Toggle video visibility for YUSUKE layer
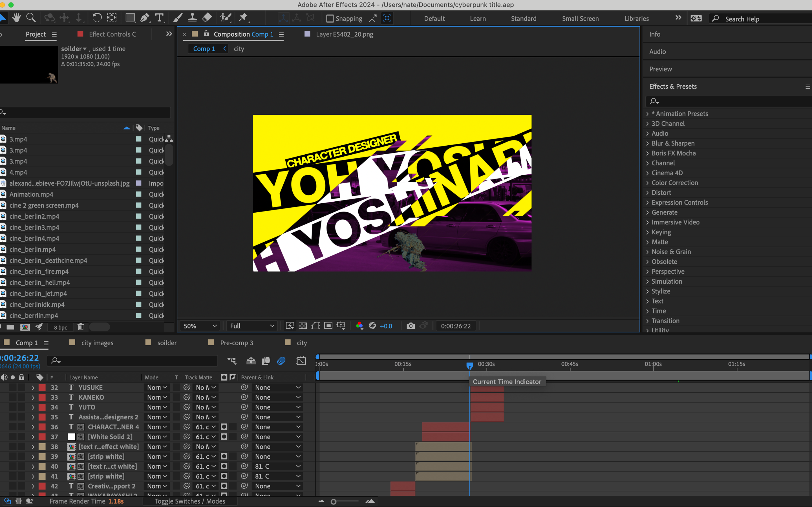The width and height of the screenshot is (812, 507). [x=4, y=387]
